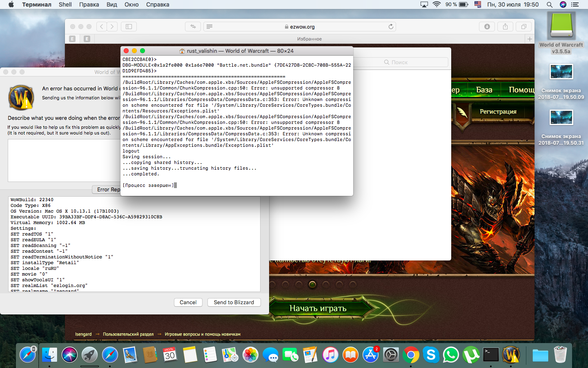The image size is (588, 368).
Task: Click the ezwow.org address bar
Action: (300, 27)
